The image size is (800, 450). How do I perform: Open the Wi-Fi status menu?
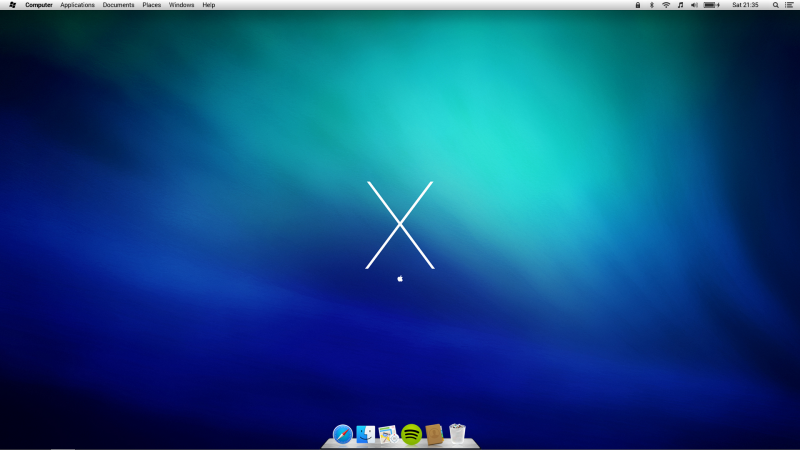coord(666,5)
